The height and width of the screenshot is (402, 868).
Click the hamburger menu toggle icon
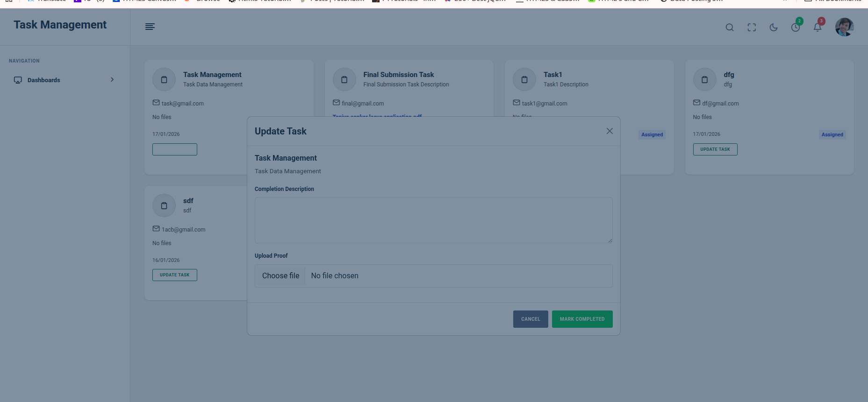(x=150, y=27)
